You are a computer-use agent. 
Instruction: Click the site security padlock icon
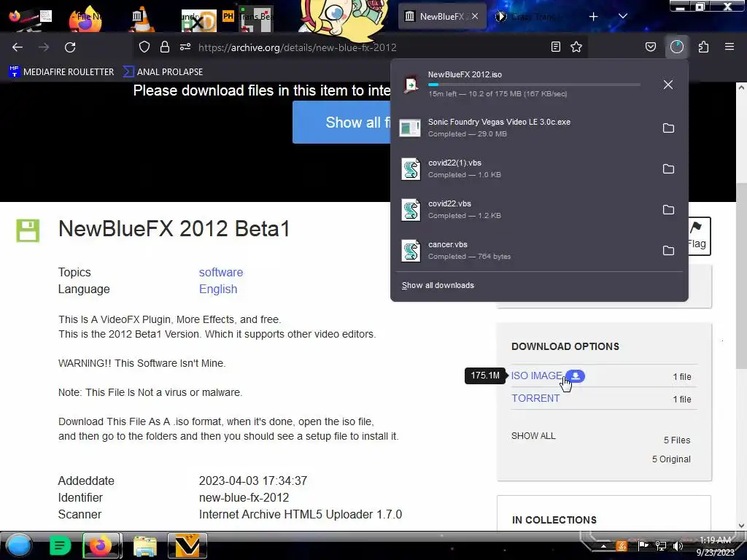pos(165,47)
